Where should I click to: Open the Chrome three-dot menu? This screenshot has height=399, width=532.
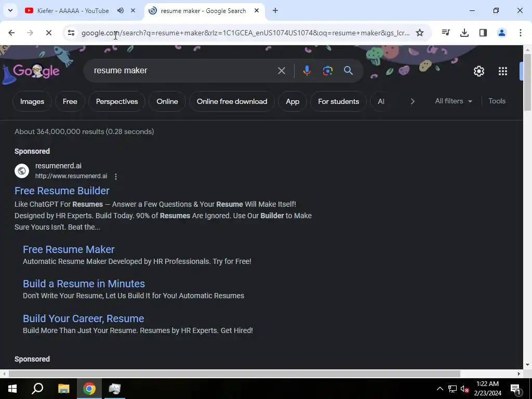pyautogui.click(x=521, y=33)
